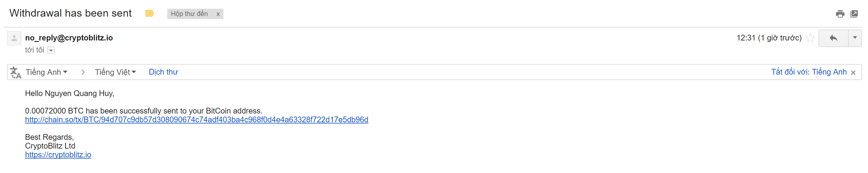Click the yellow importance marker
The width and height of the screenshot is (868, 173).
coord(150,14)
